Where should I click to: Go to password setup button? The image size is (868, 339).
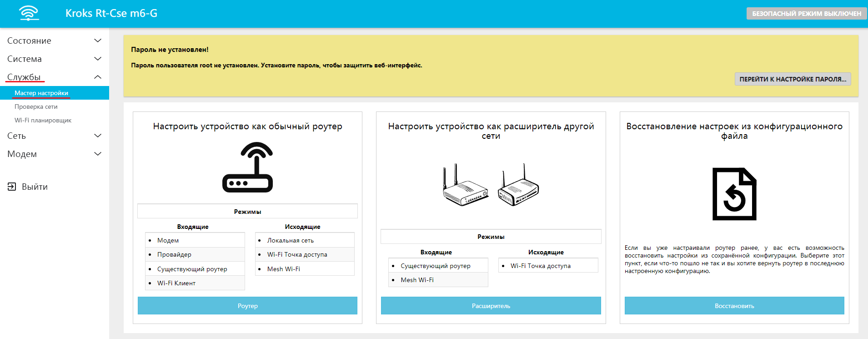click(x=793, y=79)
